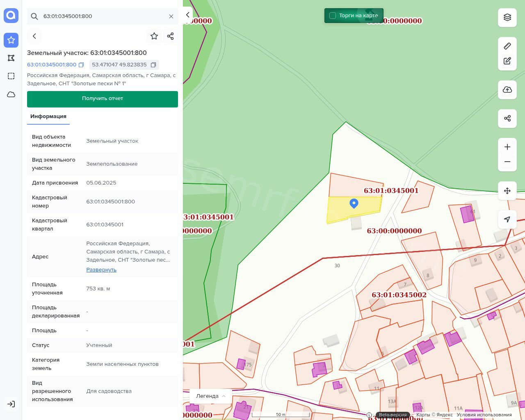Viewport: 525px width, 420px height.
Task: Copy the cadastral number 63:01:0345001:800
Action: (x=81, y=65)
